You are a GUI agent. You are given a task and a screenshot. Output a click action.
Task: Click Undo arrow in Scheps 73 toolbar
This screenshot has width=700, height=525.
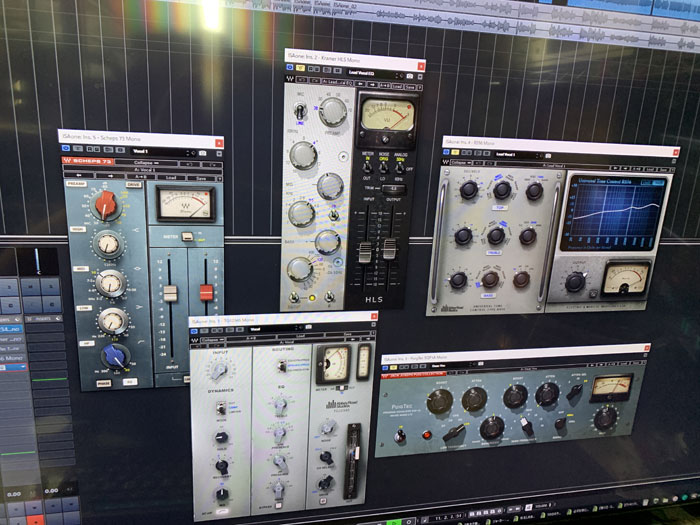[189, 164]
